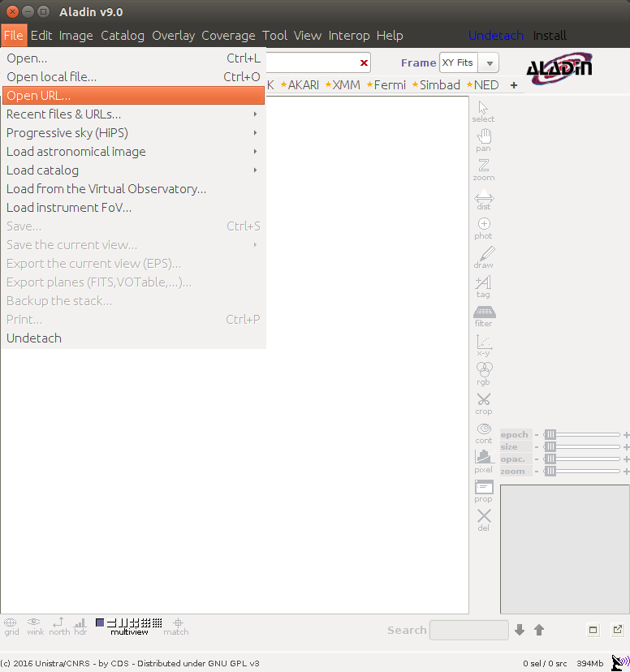Click the Install button
Image resolution: width=630 pixels, height=672 pixels.
(x=550, y=35)
